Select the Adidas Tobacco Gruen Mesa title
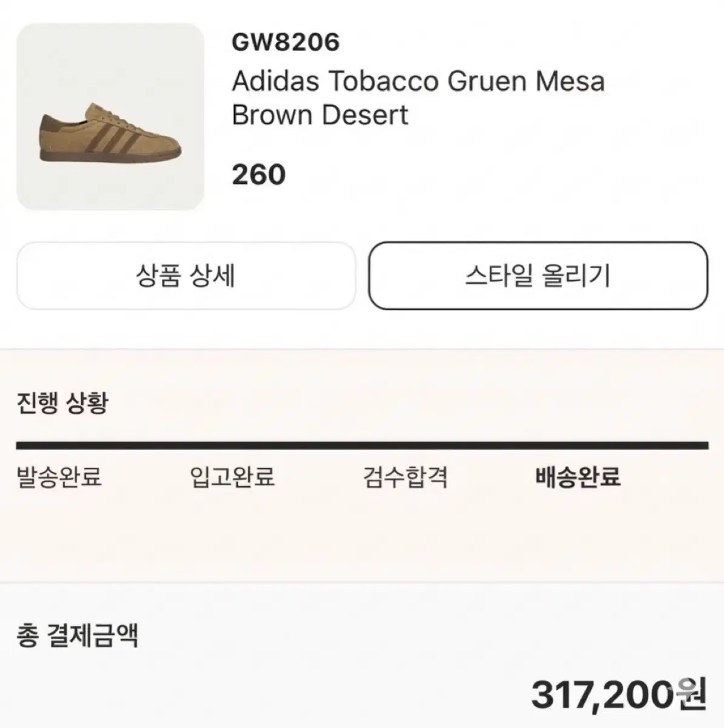Image resolution: width=724 pixels, height=728 pixels. pyautogui.click(x=418, y=81)
